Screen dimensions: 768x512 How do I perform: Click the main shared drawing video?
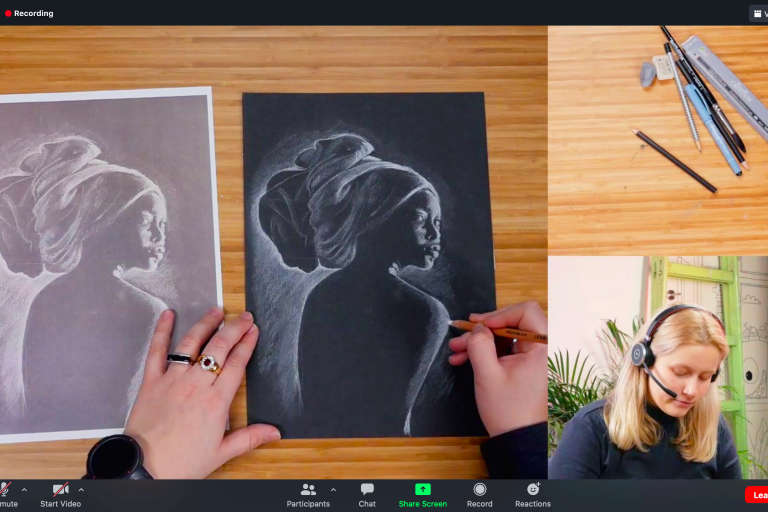[x=273, y=252]
